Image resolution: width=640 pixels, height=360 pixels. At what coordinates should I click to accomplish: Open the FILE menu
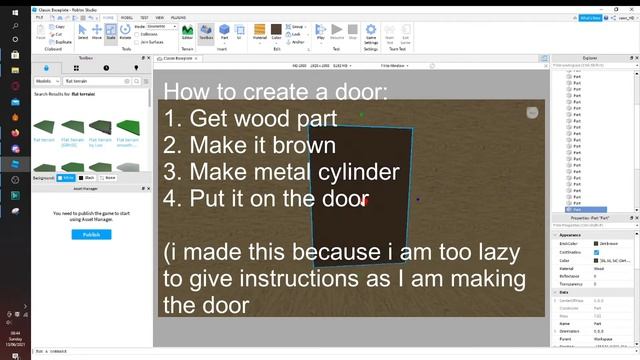[39, 18]
